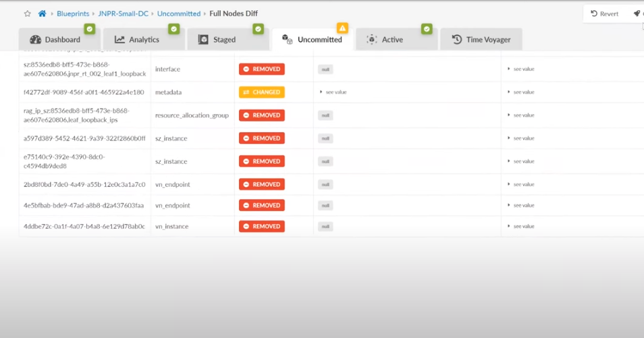The image size is (644, 338).
Task: Expand see value in 2bd8f0bd row
Action: 521,184
